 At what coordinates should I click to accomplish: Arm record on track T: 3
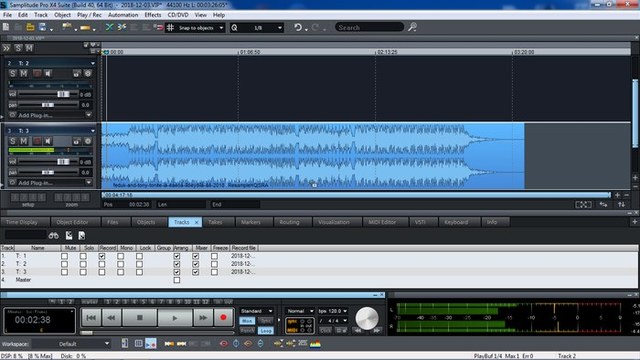(37, 141)
